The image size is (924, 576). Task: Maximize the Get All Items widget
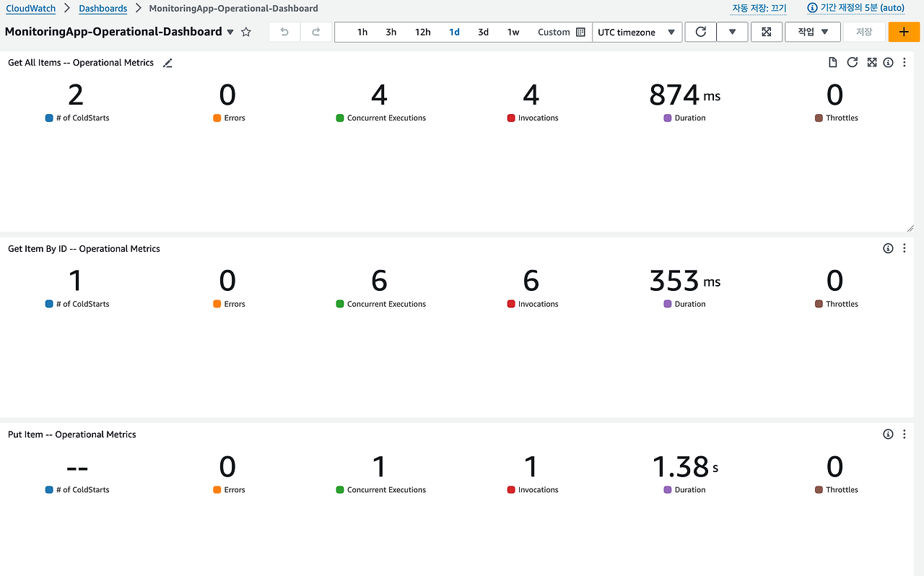[871, 62]
